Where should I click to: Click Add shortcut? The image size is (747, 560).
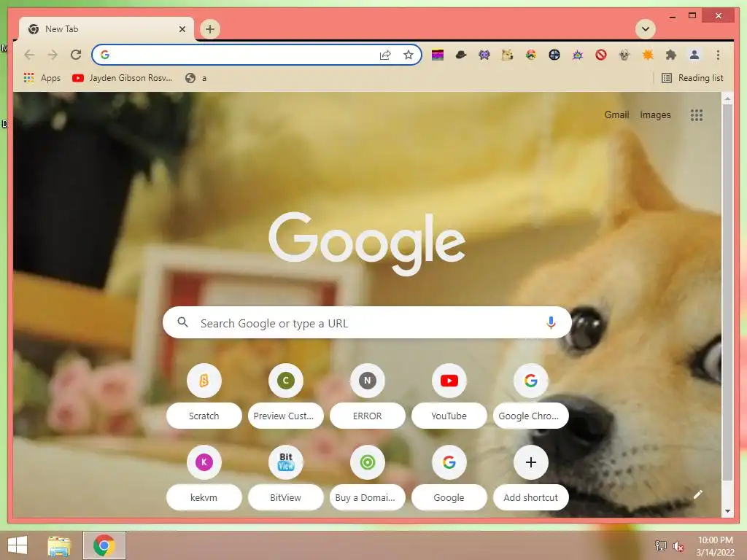pyautogui.click(x=531, y=478)
